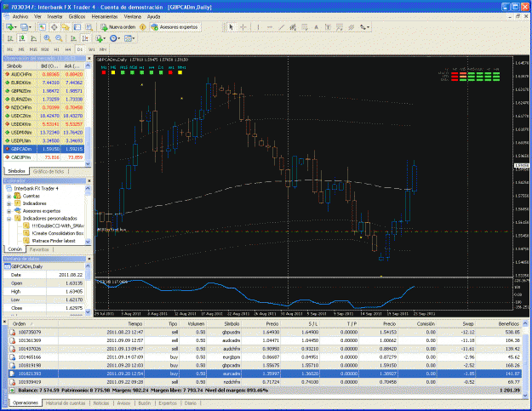
Task: Select the text 'A' drawing tool
Action: click(x=316, y=27)
